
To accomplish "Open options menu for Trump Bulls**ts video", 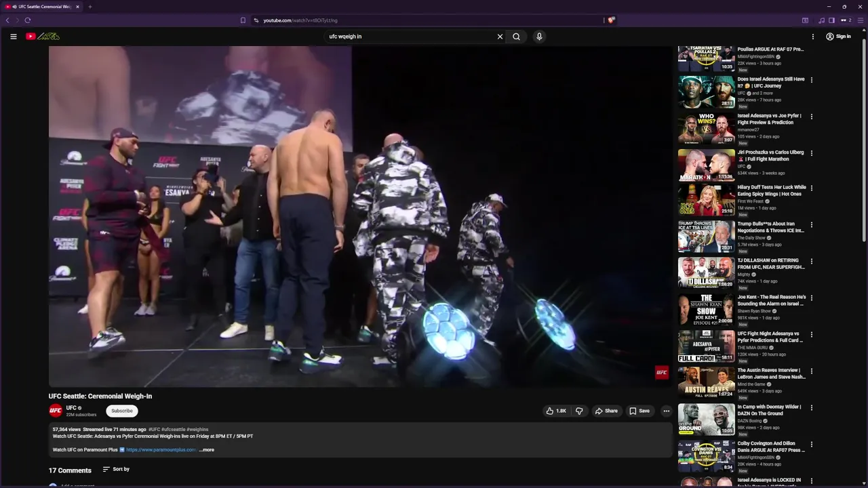I will (x=812, y=225).
